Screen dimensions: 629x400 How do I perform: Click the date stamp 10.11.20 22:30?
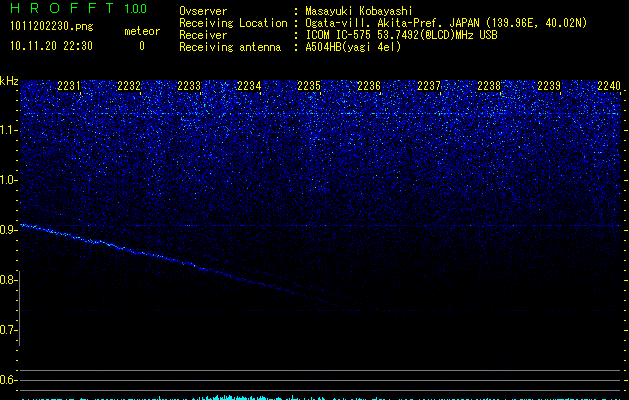[51, 46]
